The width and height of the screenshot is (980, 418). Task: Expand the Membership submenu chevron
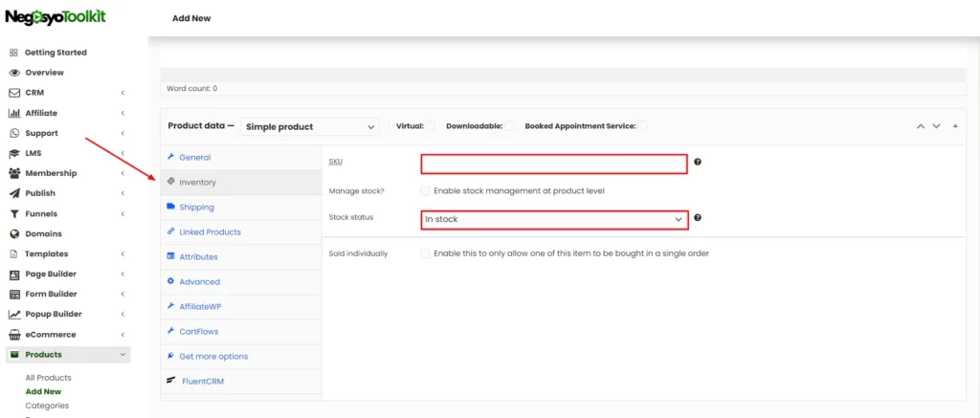(123, 173)
